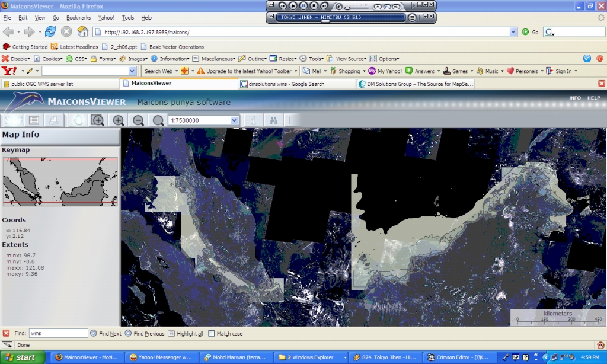Click the Go button next to address bar
This screenshot has width=607, height=364.
coord(531,32)
